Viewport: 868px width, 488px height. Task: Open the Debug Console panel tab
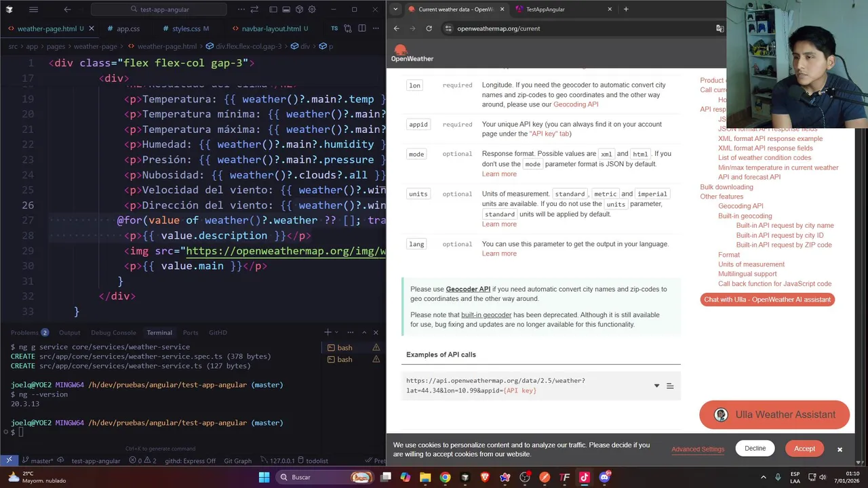tap(113, 333)
